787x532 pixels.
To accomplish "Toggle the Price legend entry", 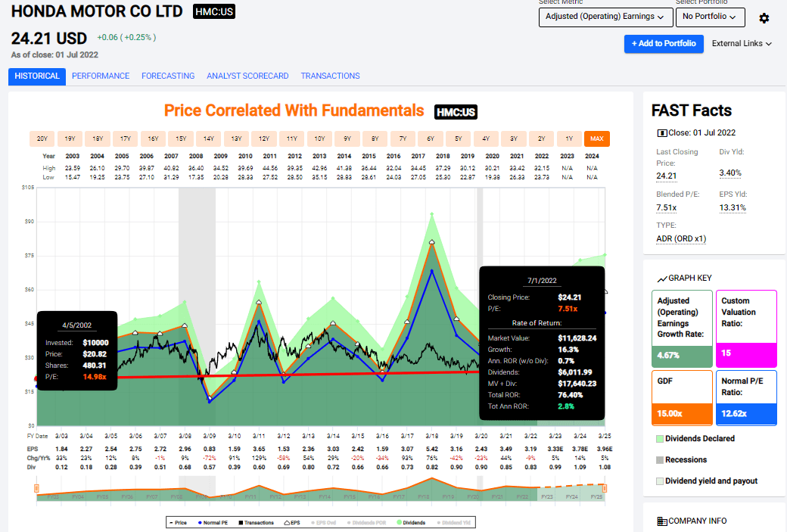I will (x=178, y=523).
